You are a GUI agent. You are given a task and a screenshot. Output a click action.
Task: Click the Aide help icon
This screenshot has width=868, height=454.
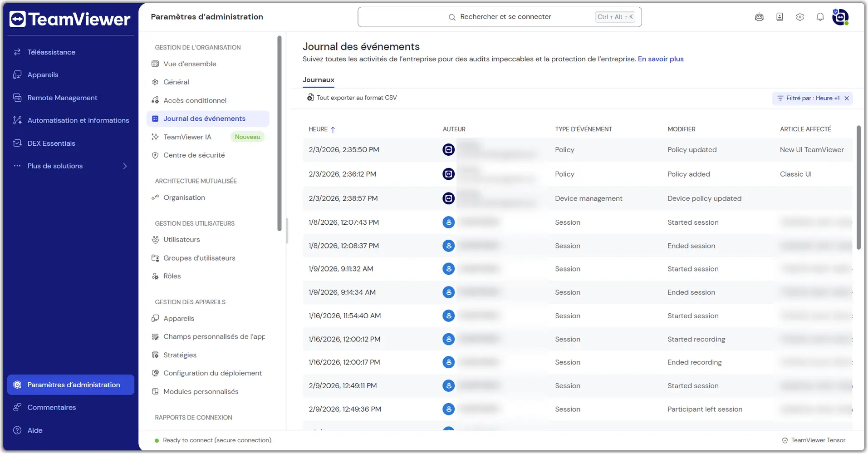[x=17, y=430]
